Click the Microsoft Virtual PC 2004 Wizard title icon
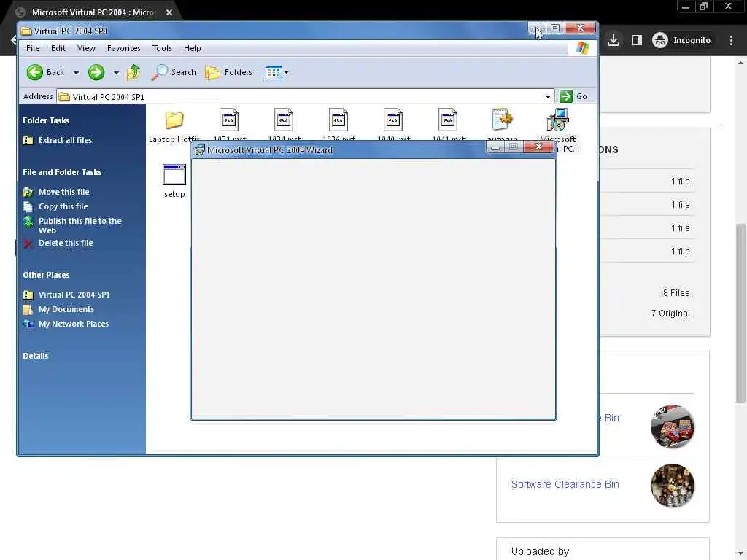Image resolution: width=747 pixels, height=560 pixels. [x=200, y=149]
